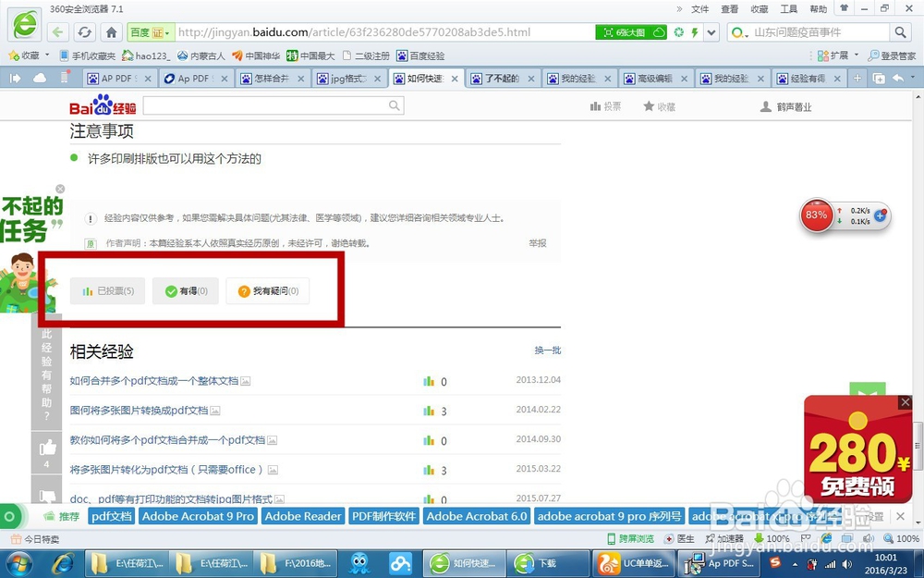Click the 已投票(5) button
Image resolution: width=924 pixels, height=578 pixels.
point(107,289)
